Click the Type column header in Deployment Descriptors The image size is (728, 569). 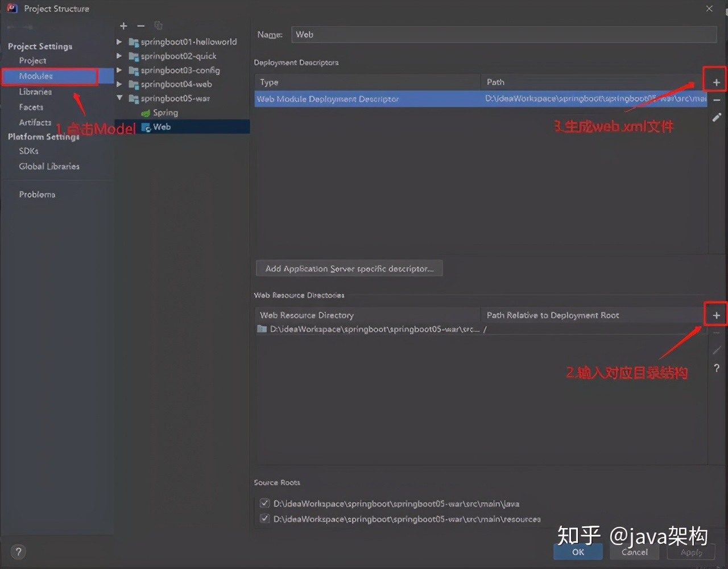367,83
